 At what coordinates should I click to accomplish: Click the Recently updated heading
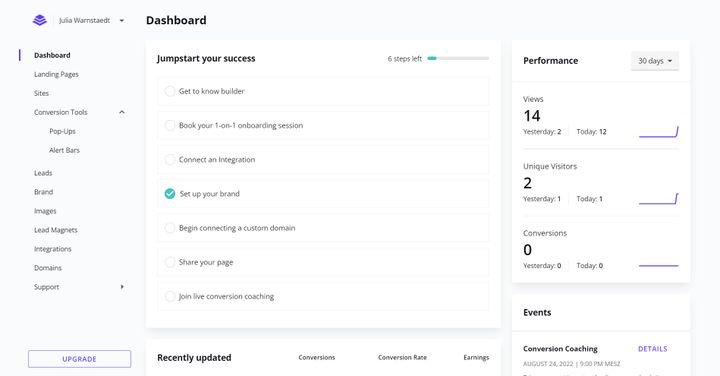coord(194,358)
